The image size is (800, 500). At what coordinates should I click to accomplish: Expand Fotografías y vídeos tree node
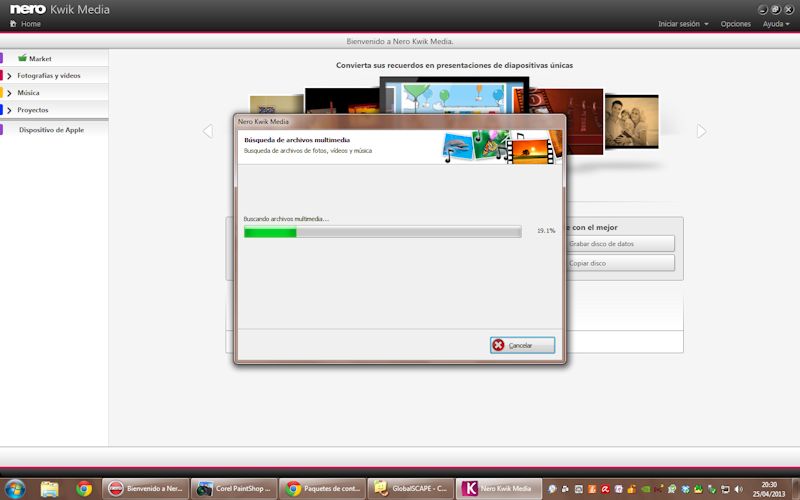[x=9, y=76]
